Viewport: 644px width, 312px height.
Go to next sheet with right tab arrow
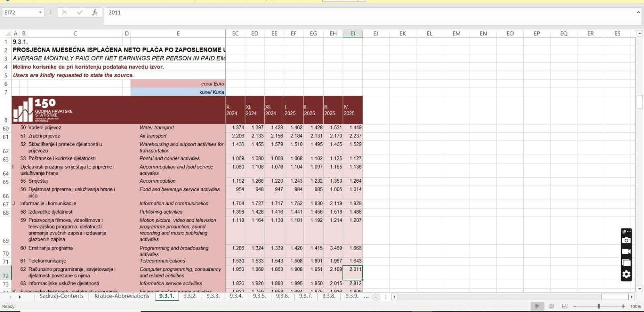tap(20, 297)
